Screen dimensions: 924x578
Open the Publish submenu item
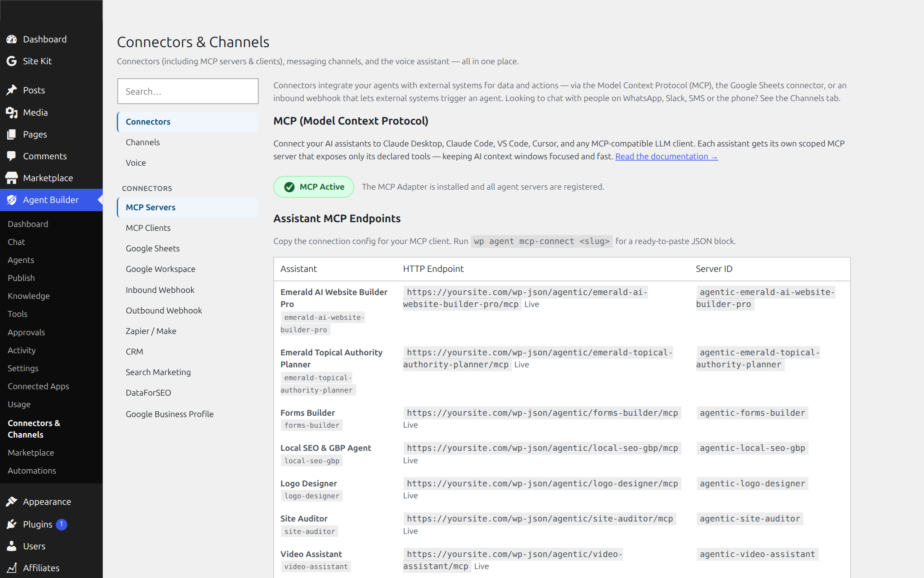pos(21,278)
